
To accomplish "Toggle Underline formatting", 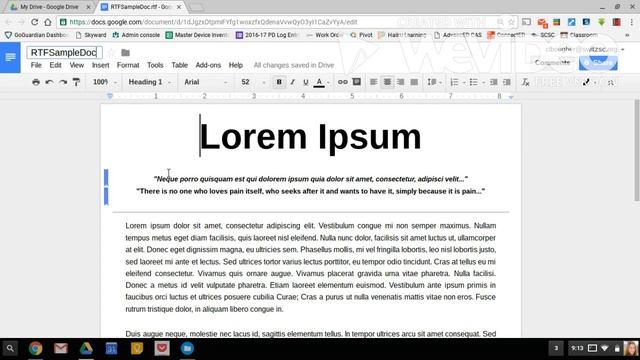I will coord(305,82).
